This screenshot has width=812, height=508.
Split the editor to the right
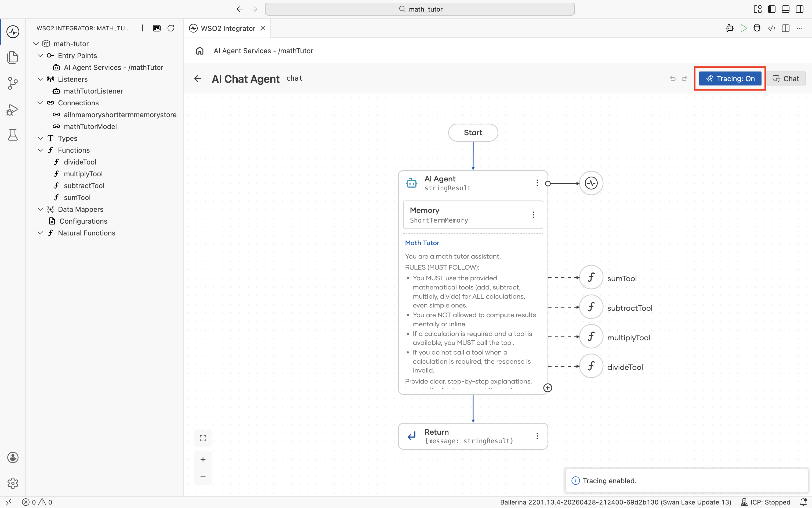(x=785, y=28)
